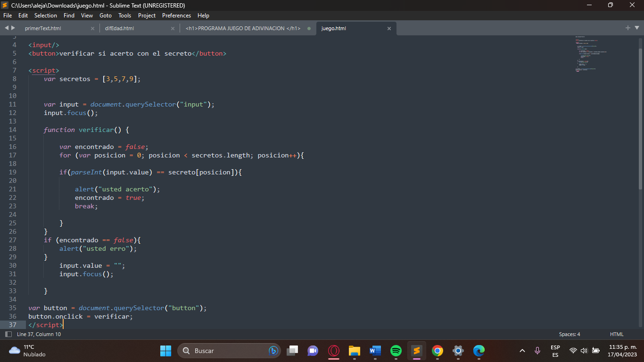Screen dimensions: 644x362
Task: Open Task View on the taskbar
Action: (293, 351)
